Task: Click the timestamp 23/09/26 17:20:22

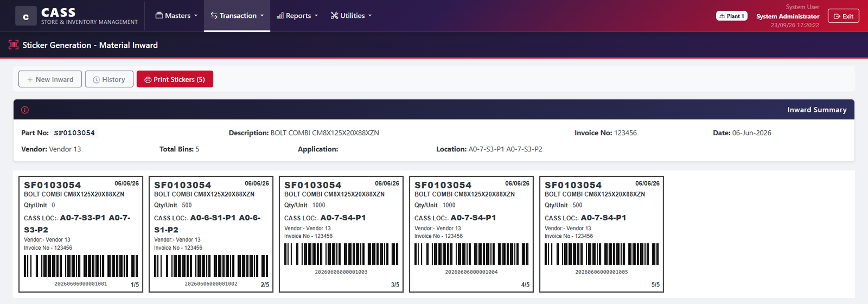Action: click(795, 25)
